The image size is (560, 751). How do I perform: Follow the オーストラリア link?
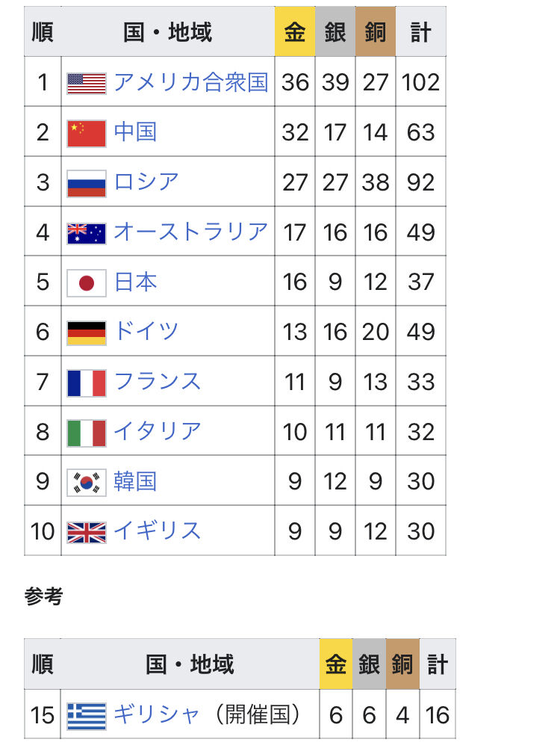click(190, 232)
